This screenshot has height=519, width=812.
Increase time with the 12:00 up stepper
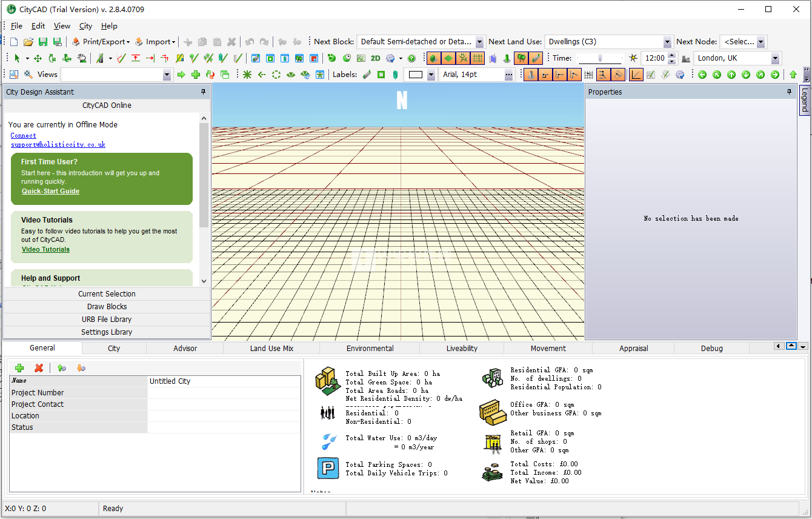671,55
